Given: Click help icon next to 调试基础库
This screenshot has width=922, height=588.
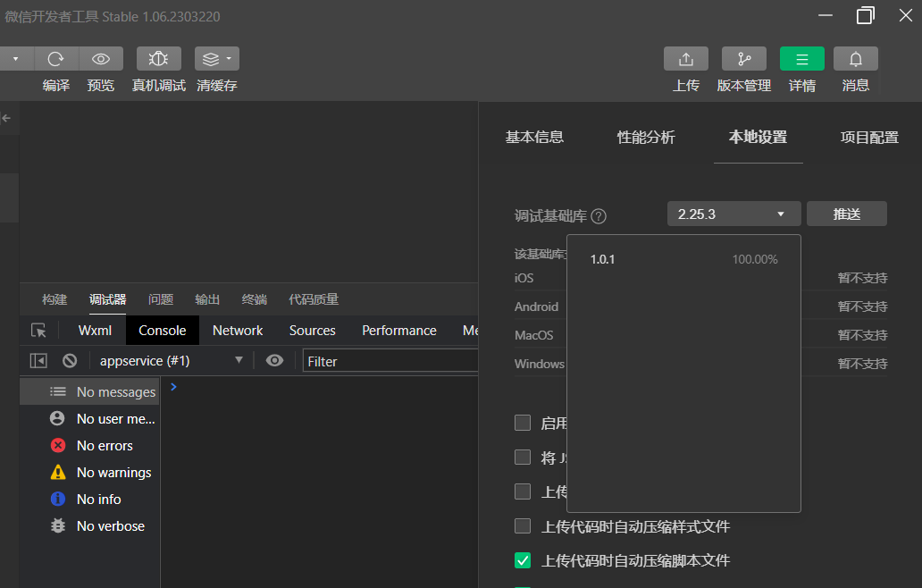Looking at the screenshot, I should [x=599, y=216].
